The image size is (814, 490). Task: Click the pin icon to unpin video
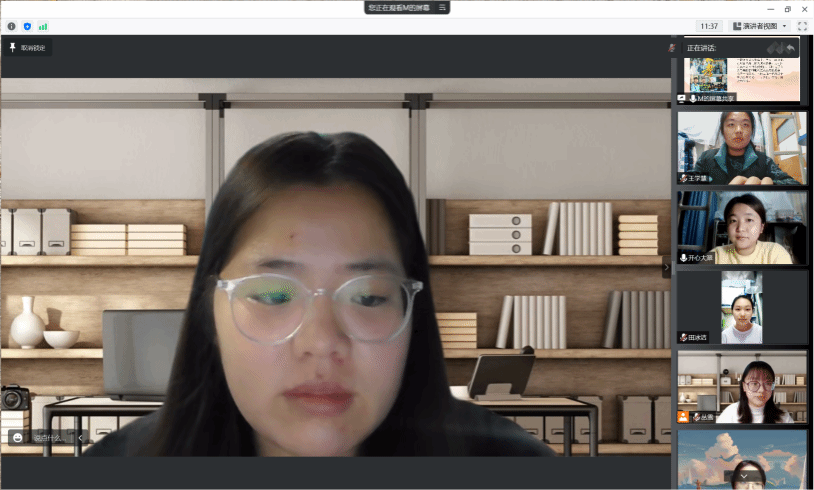[13, 47]
